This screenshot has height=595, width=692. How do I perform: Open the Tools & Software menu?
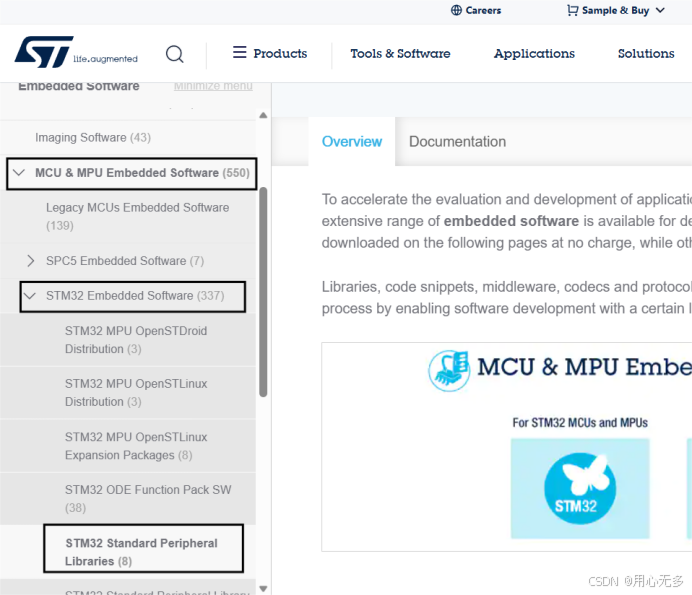click(x=400, y=53)
